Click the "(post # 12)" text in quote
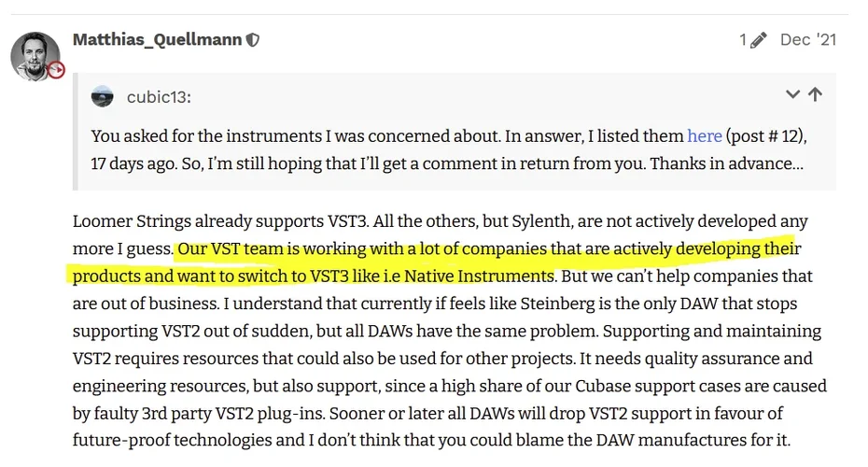This screenshot has width=868, height=467. [x=765, y=135]
